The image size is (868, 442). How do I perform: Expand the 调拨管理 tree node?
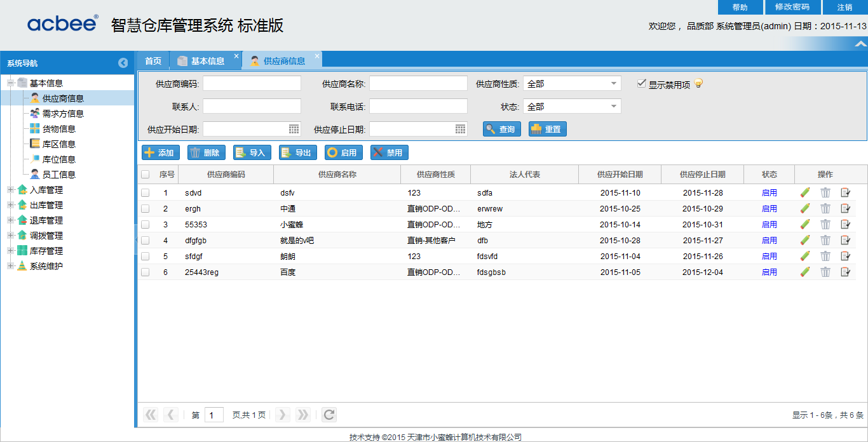pos(10,236)
